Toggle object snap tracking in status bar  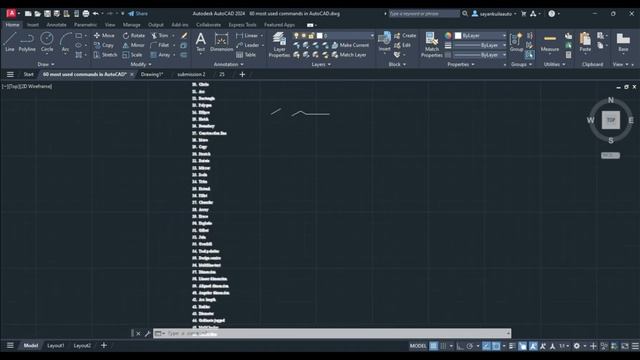tap(487, 346)
